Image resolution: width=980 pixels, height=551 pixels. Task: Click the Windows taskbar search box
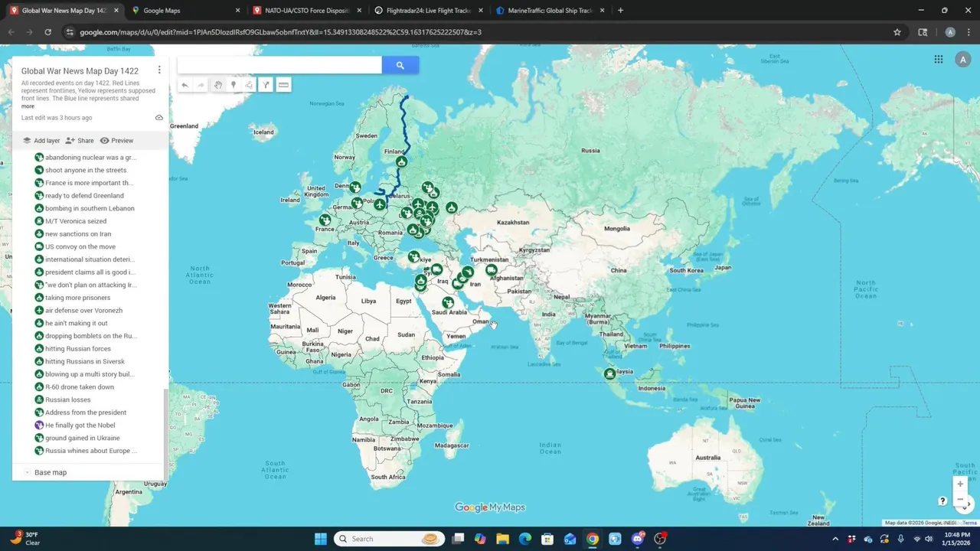pos(390,539)
